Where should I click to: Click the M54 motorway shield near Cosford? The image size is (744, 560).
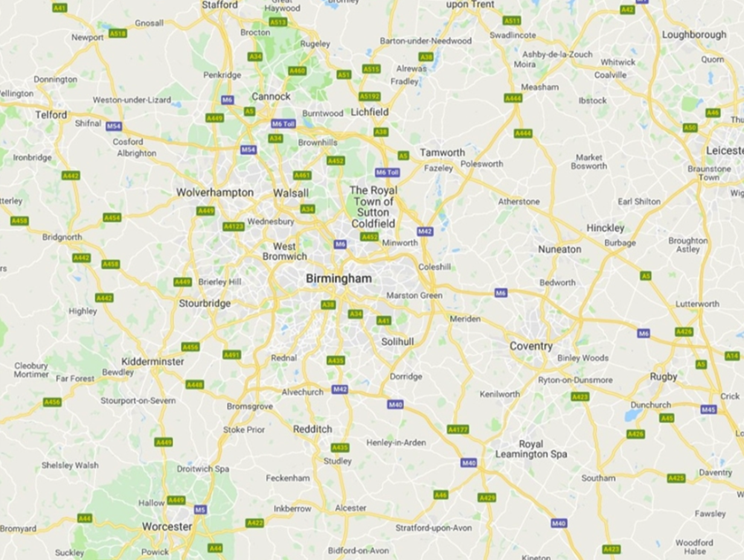coord(114,126)
